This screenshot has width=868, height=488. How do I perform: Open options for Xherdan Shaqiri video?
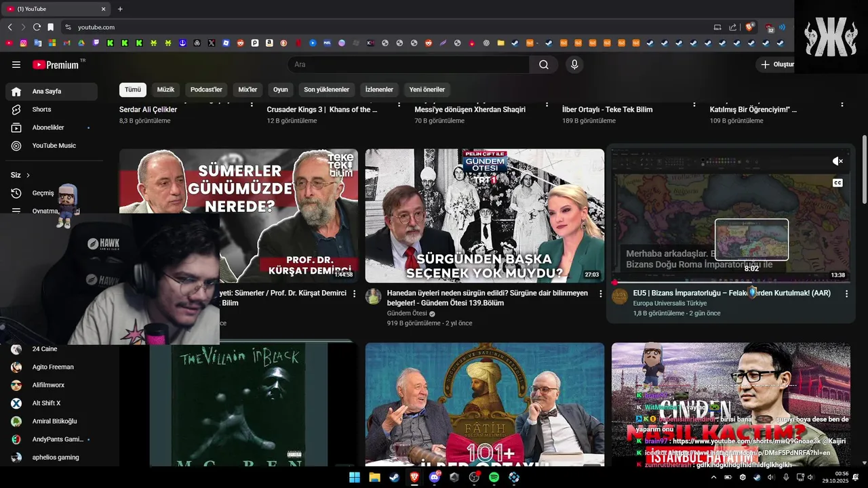point(547,105)
